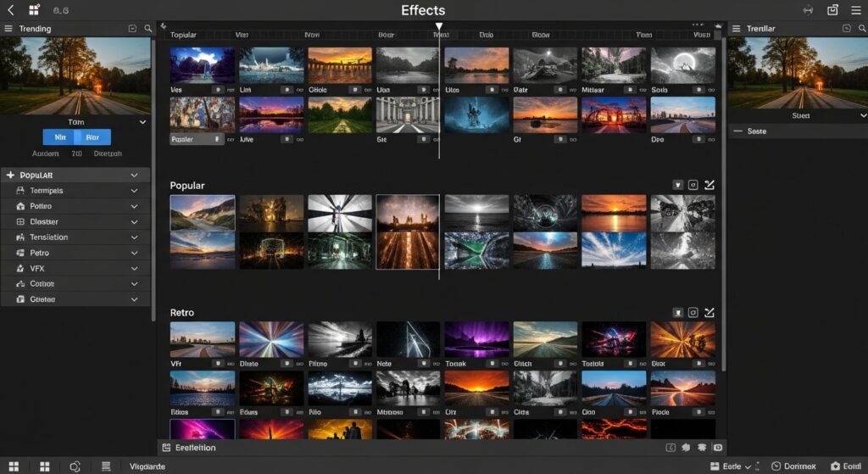Open the hamburger menu of the Trending panel

point(8,29)
